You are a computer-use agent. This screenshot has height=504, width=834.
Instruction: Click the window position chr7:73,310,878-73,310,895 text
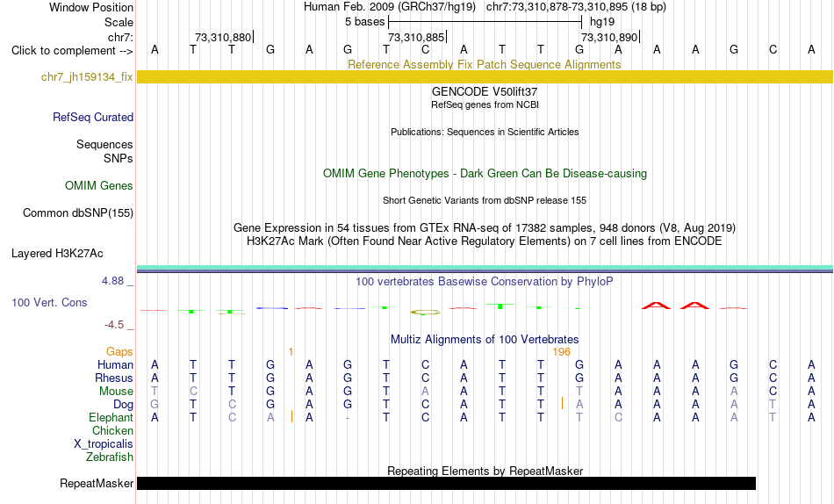tap(576, 7)
